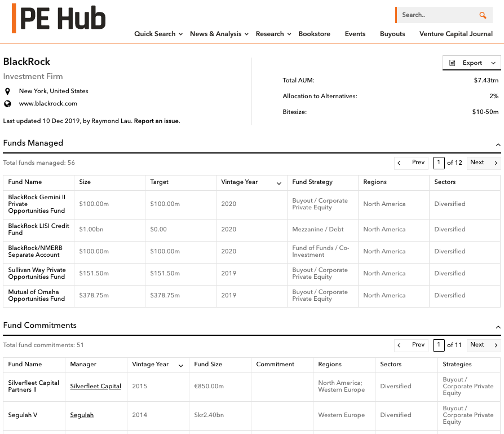This screenshot has height=434, width=504.
Task: Click the Export document icon
Action: click(452, 63)
